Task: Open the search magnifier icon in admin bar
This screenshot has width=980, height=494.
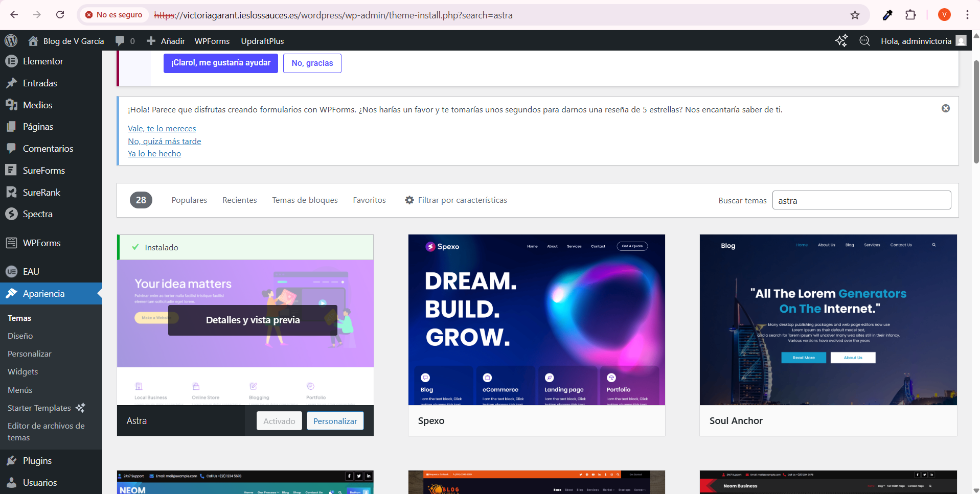Action: click(864, 41)
